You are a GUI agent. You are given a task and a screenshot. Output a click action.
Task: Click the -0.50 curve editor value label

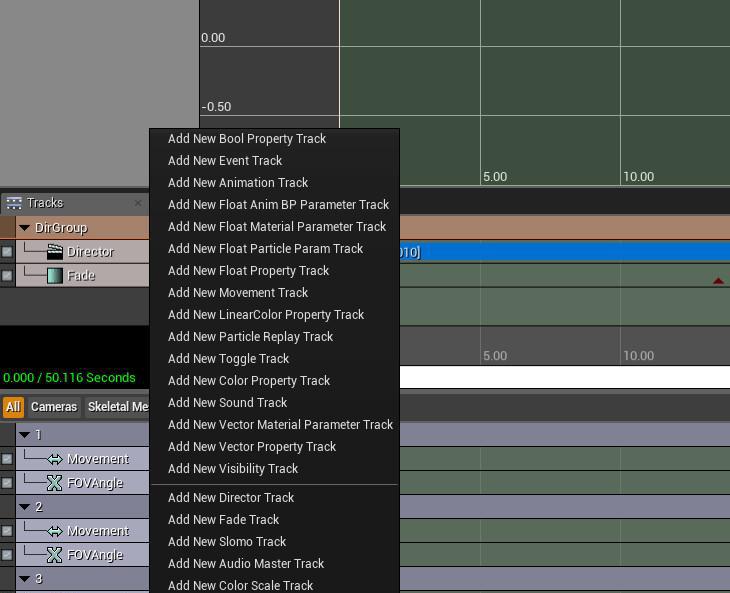pyautogui.click(x=216, y=107)
